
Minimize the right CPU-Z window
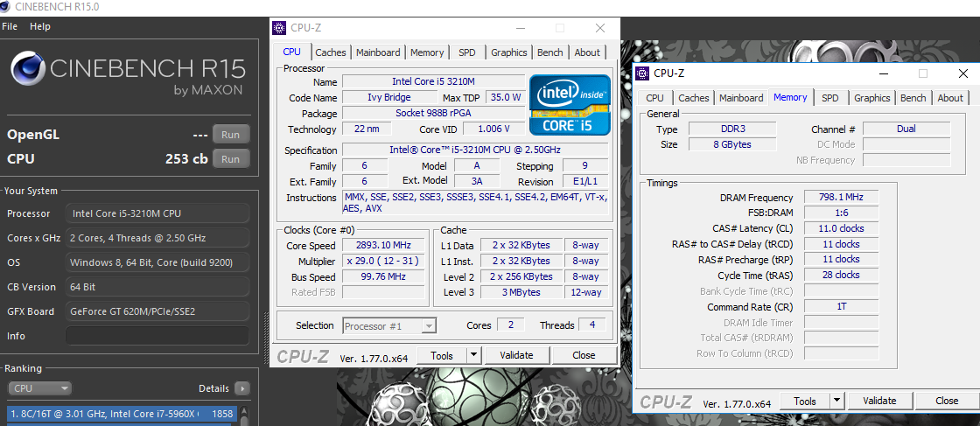883,73
